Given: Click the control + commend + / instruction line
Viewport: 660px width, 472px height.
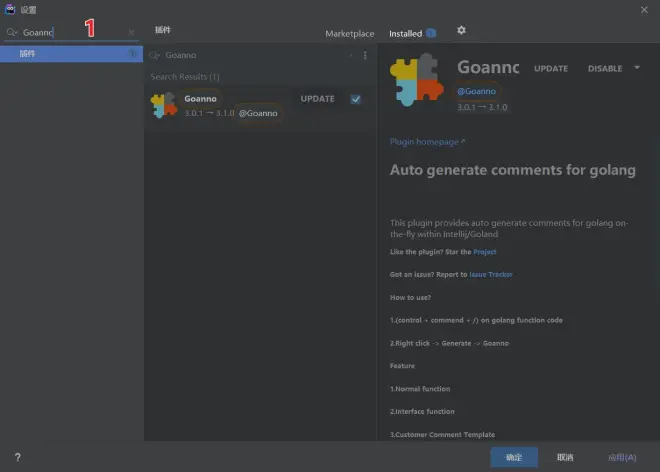Looking at the screenshot, I should (x=476, y=320).
